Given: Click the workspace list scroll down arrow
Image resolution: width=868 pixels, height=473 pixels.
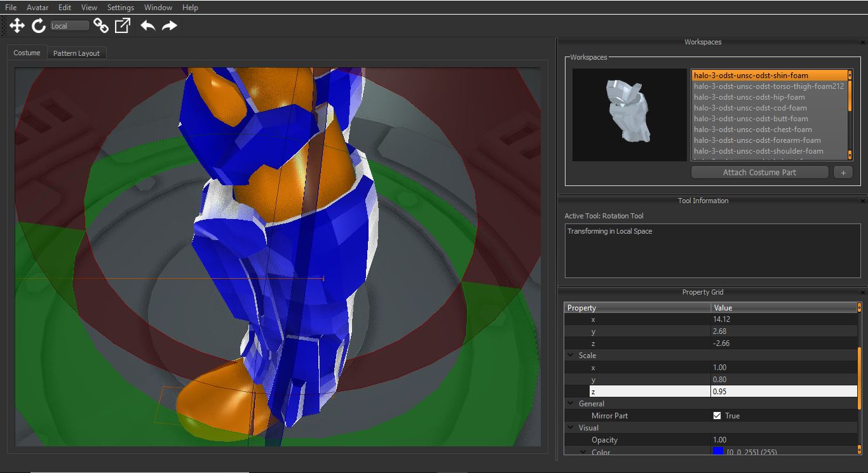Looking at the screenshot, I should click(x=850, y=155).
